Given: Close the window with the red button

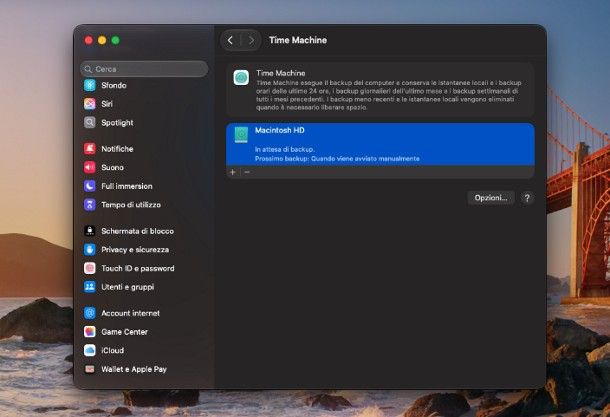Looking at the screenshot, I should point(89,40).
